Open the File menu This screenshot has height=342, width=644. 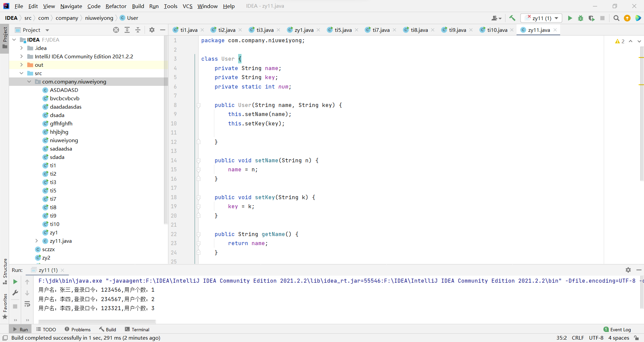(x=19, y=6)
